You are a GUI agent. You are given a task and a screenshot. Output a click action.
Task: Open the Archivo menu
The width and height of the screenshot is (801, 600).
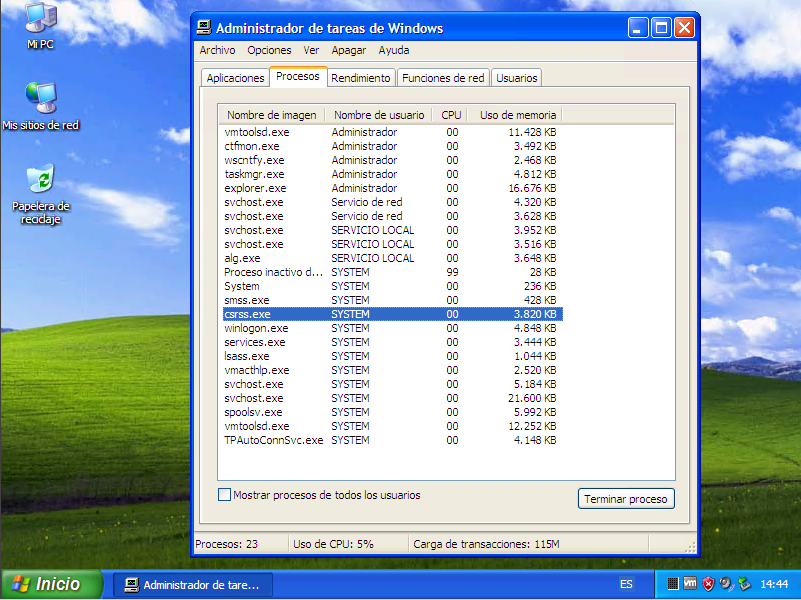[217, 50]
